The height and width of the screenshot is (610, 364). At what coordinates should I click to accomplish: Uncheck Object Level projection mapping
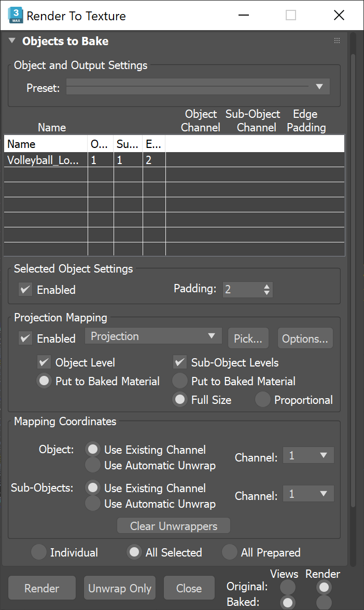(44, 362)
